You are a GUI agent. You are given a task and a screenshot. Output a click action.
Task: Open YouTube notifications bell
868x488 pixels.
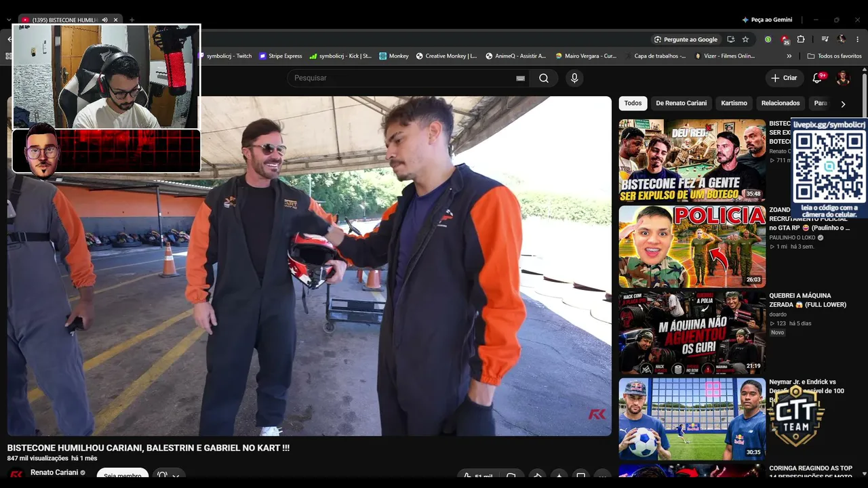817,78
